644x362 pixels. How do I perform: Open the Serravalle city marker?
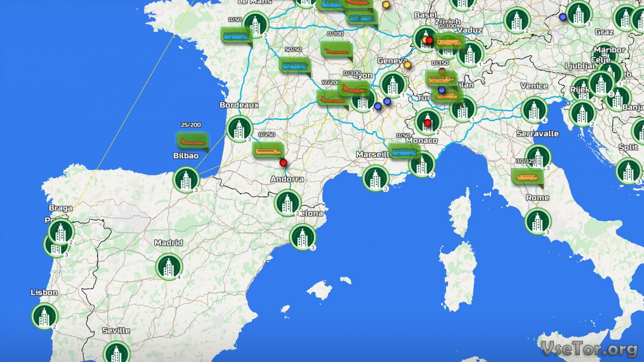coord(538,157)
